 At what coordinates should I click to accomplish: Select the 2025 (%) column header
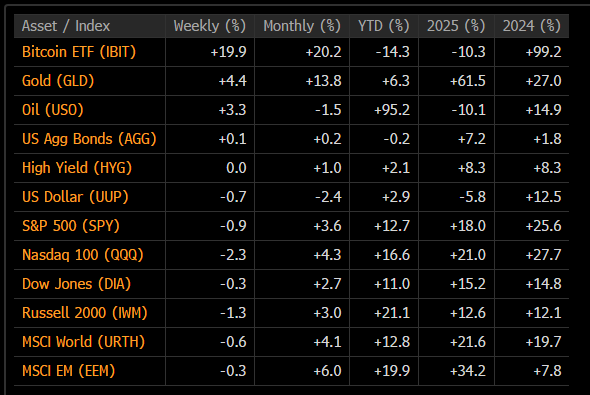click(456, 26)
